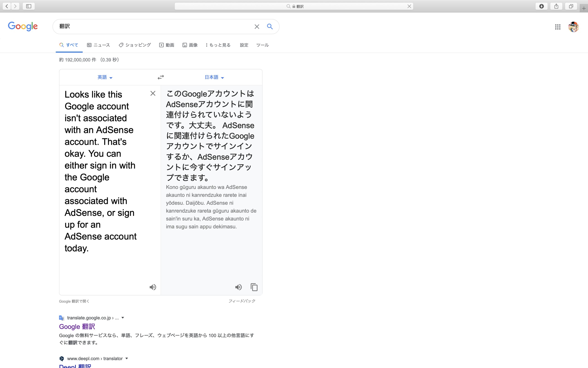Open the ツール options
The image size is (588, 368).
[262, 45]
